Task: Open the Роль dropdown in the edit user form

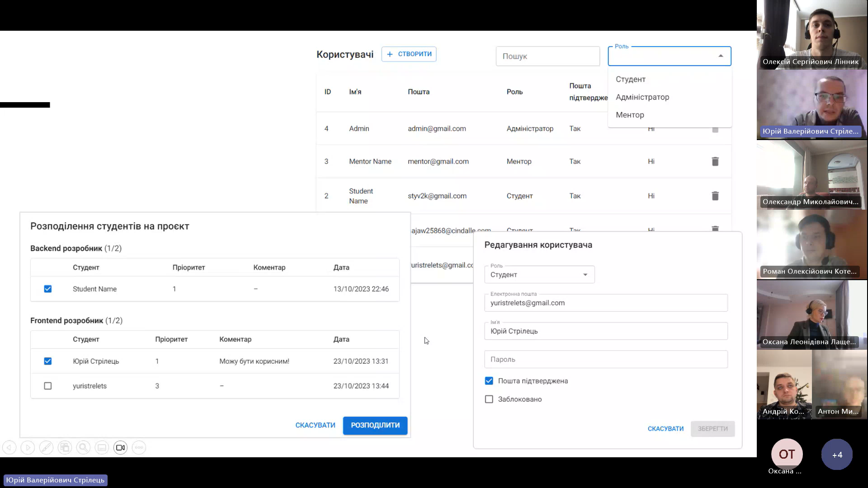Action: [539, 275]
